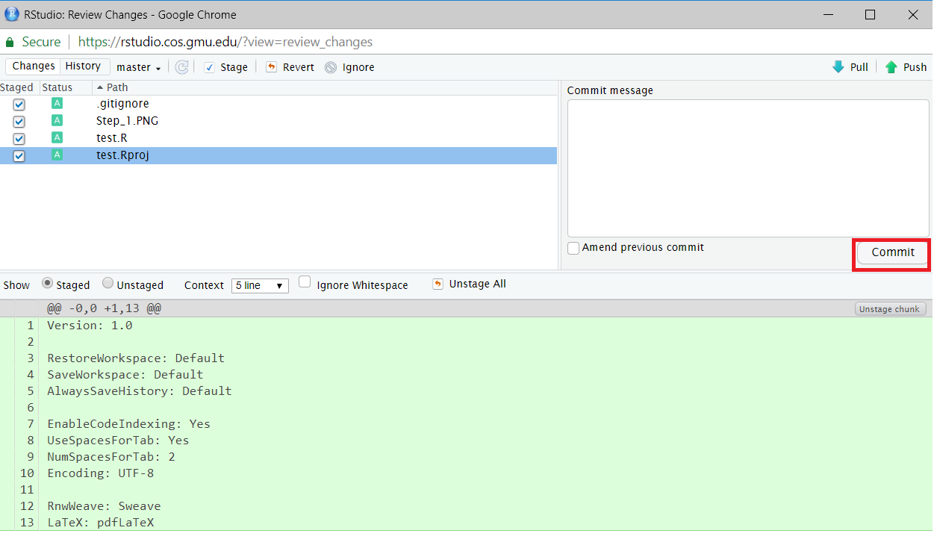Screen dimensions: 934x560
Task: Click diff line 'Version: 1.0'
Action: [90, 326]
